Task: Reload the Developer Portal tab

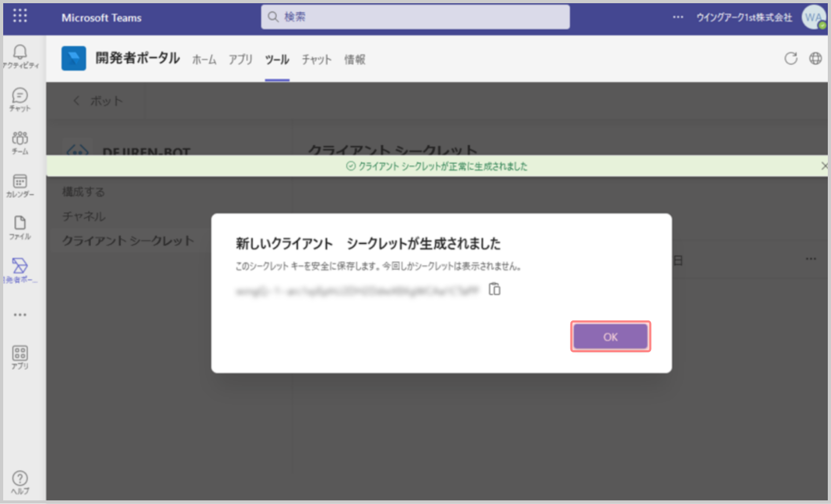Action: click(x=791, y=59)
